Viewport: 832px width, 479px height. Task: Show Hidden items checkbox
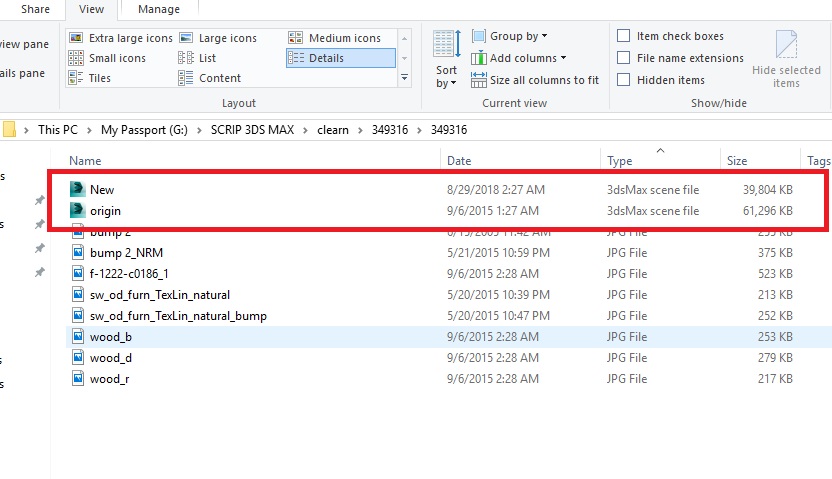624,80
